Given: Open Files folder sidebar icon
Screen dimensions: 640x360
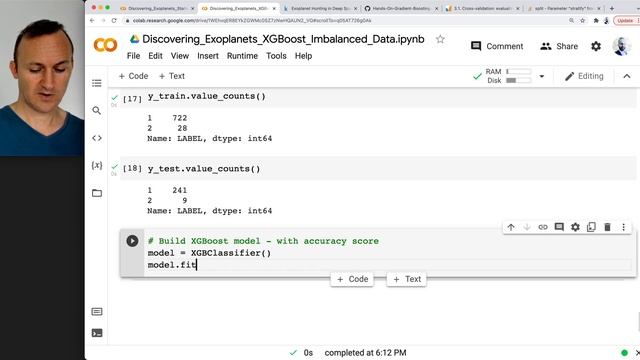Looking at the screenshot, I should coord(97,193).
